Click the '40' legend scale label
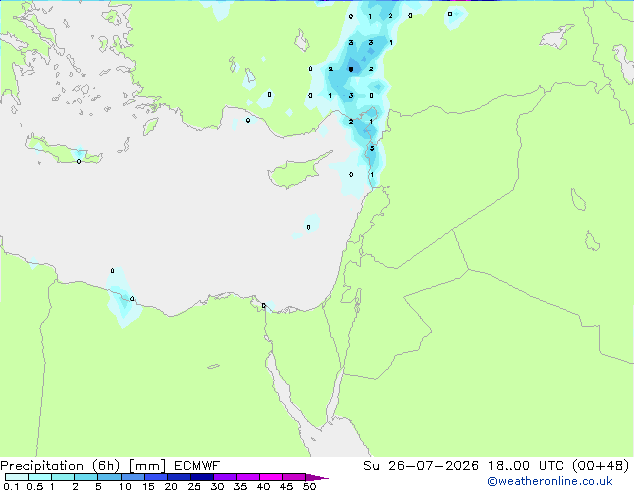Image resolution: width=634 pixels, height=490 pixels. tap(263, 486)
